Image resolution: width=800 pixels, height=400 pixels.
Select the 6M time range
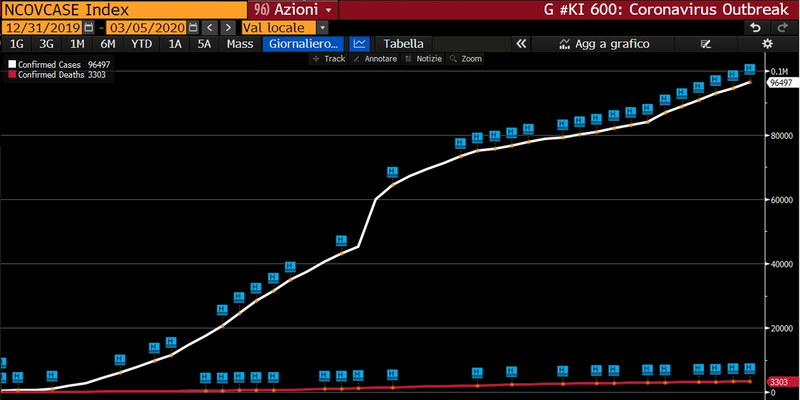(108, 44)
